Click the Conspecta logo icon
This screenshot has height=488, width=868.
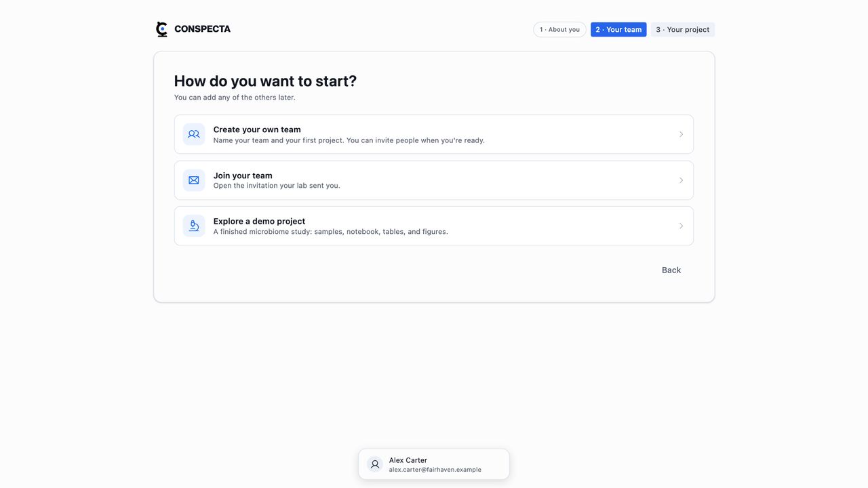point(161,29)
